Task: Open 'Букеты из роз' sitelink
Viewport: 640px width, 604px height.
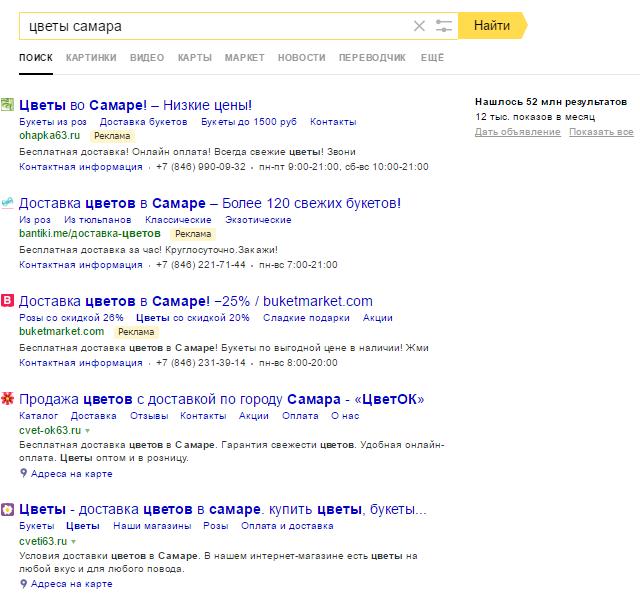Action: point(53,122)
